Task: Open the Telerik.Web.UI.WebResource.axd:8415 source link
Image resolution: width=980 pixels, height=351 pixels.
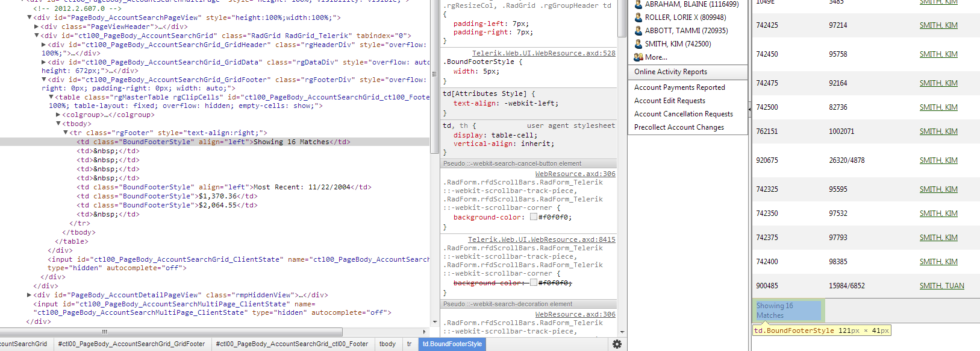Action: 541,239
